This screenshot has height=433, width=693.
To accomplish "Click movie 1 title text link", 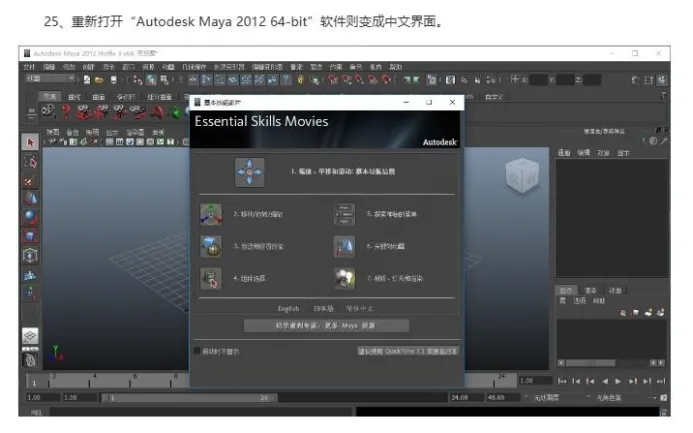I will pyautogui.click(x=343, y=171).
